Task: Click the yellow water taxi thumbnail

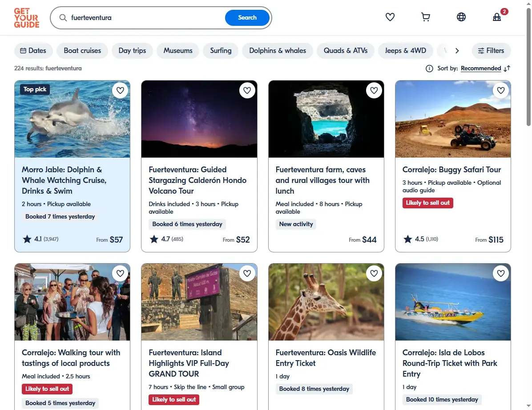Action: [x=453, y=302]
